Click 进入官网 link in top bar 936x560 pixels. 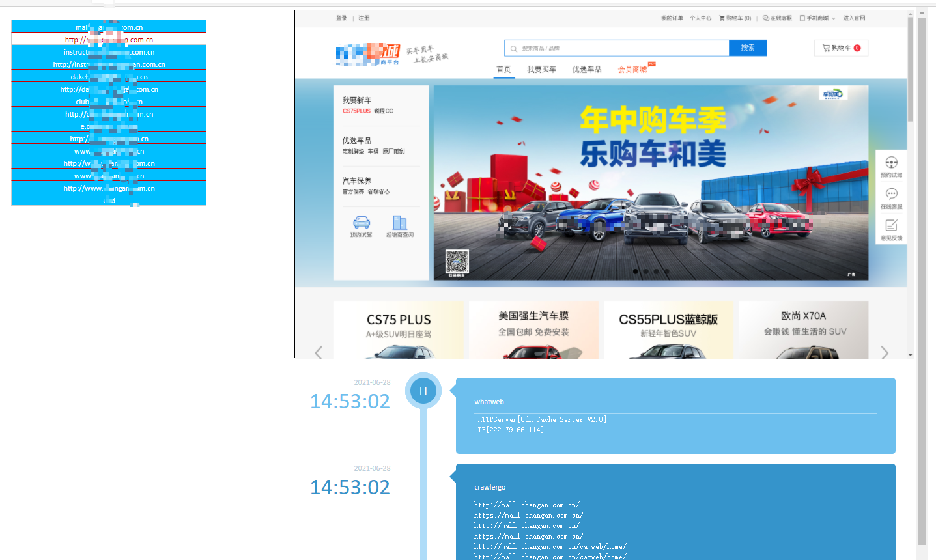[x=855, y=18]
